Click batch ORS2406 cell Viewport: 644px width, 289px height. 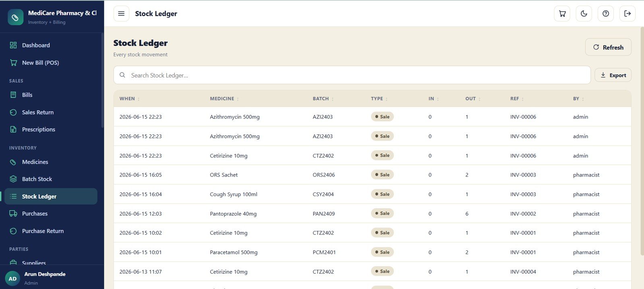(324, 175)
